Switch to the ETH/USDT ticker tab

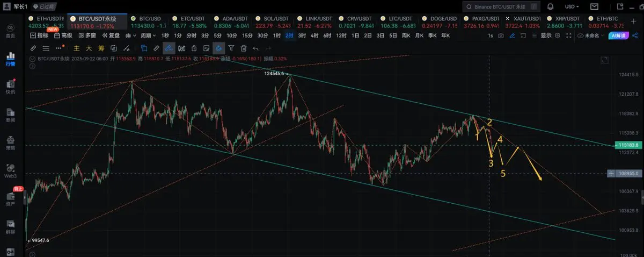coord(46,22)
